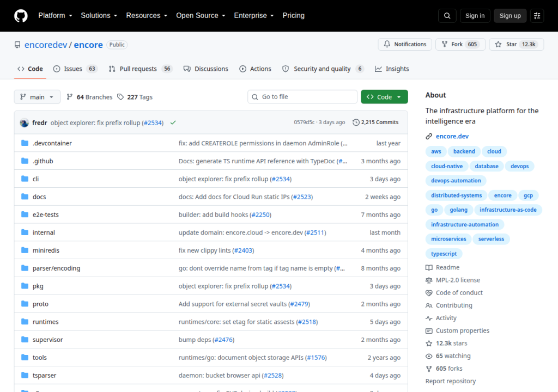The width and height of the screenshot is (558, 392).
Task: Open the cli folder
Action: coord(35,179)
